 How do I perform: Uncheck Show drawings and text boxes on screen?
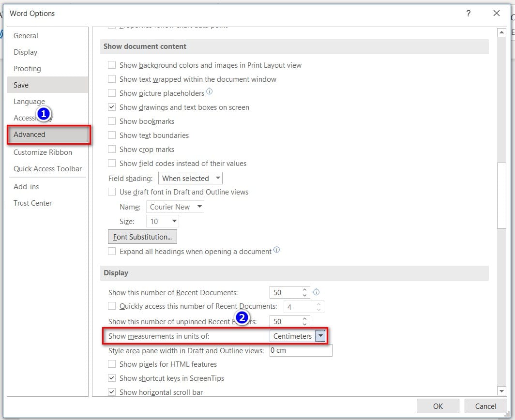(112, 107)
